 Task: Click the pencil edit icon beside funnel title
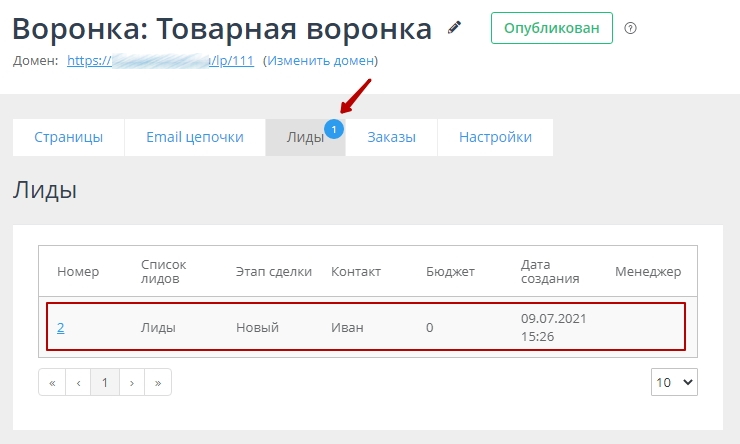click(x=456, y=28)
